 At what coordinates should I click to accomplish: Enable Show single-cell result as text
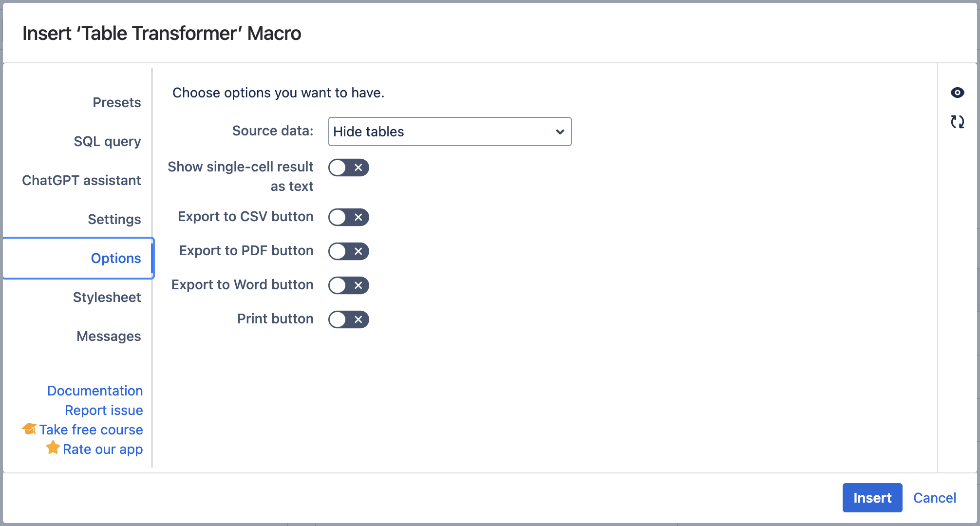click(x=348, y=168)
